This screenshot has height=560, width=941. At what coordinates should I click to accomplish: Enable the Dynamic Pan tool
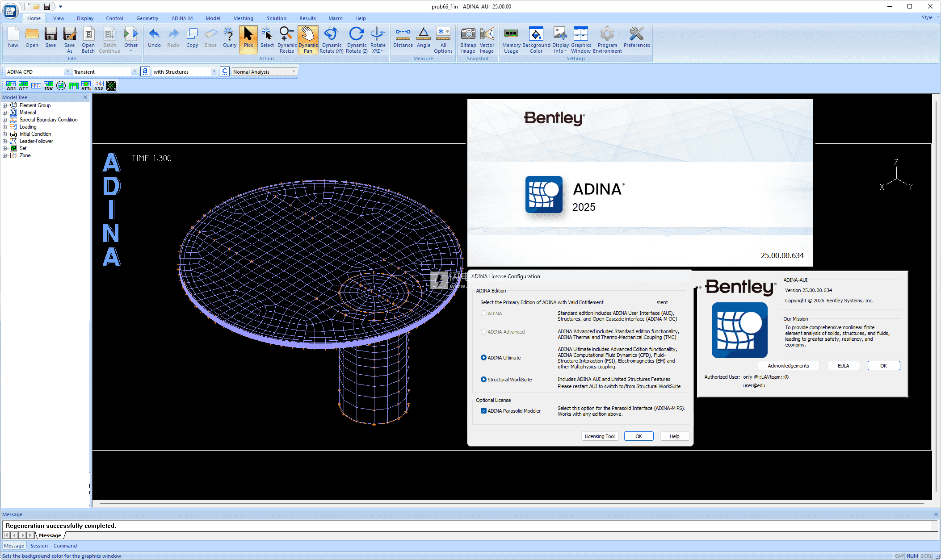(308, 40)
